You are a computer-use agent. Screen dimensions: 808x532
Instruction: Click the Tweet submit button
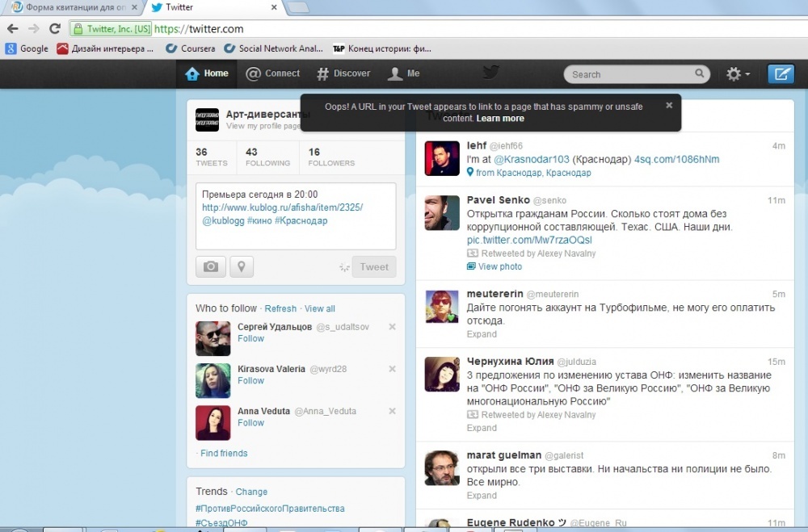[x=374, y=266]
